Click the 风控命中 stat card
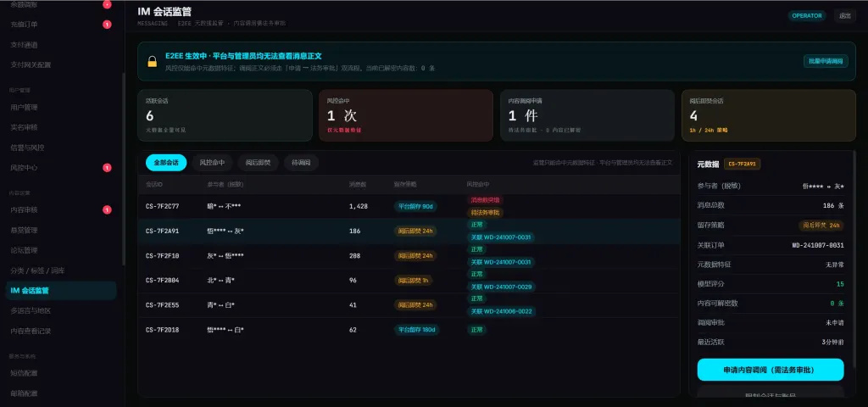Image resolution: width=868 pixels, height=407 pixels. pos(406,115)
